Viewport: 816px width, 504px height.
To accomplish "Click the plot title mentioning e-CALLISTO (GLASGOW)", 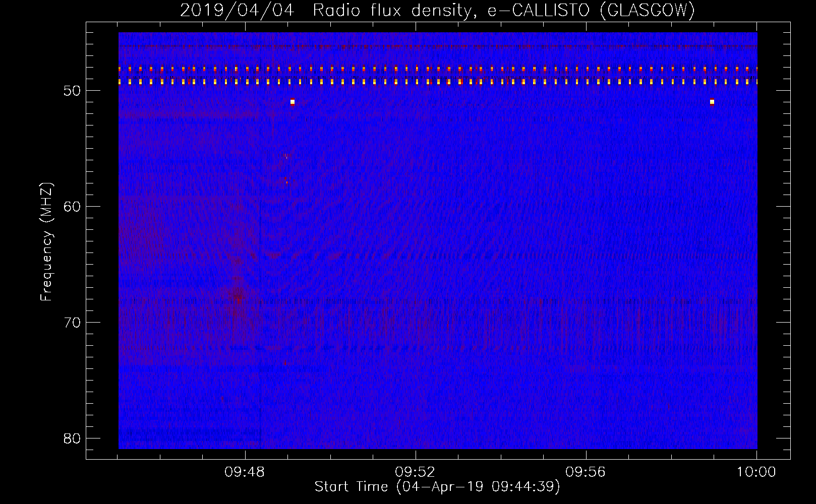I will [x=437, y=10].
